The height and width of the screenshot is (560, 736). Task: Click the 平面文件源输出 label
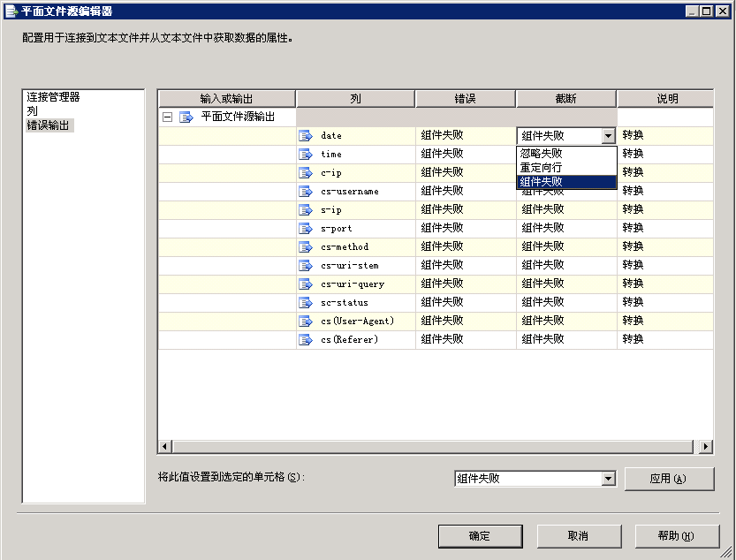[238, 117]
